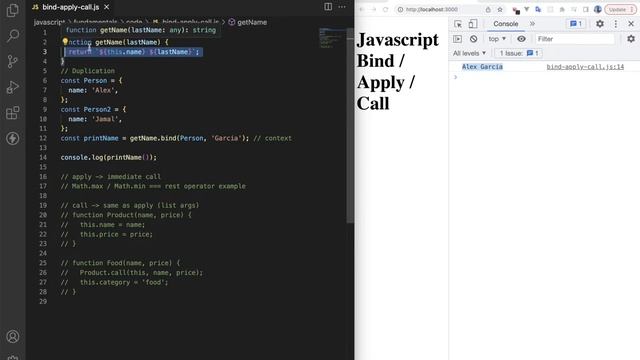This screenshot has width=640, height=360.
Task: Open the Chrome extensions puzzle icon
Action: (562, 9)
